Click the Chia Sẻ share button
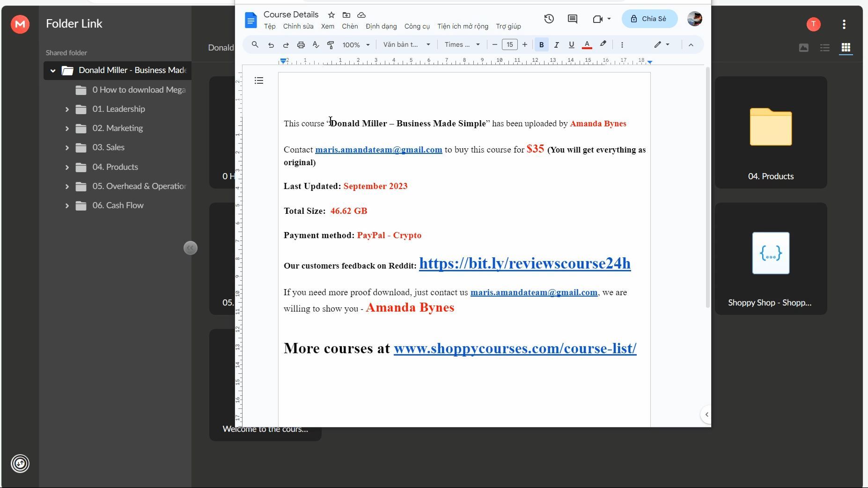Screen dimensions: 868x488 click(650, 19)
